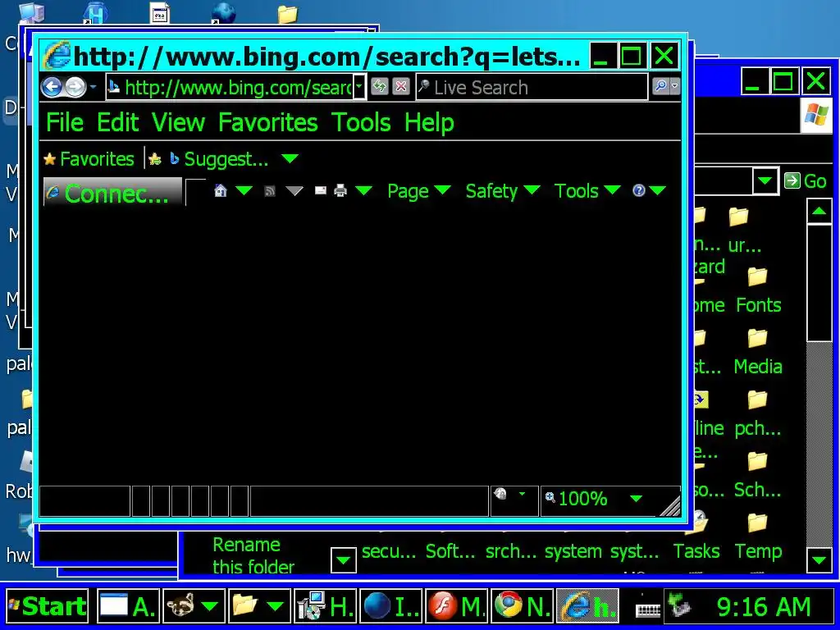Click the Explorer scrollbar down arrow

coord(819,559)
